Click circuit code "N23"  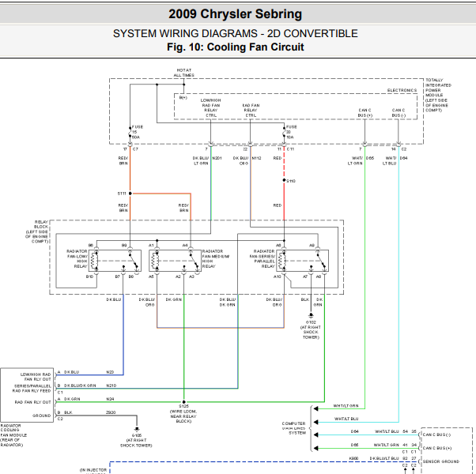click(110, 372)
